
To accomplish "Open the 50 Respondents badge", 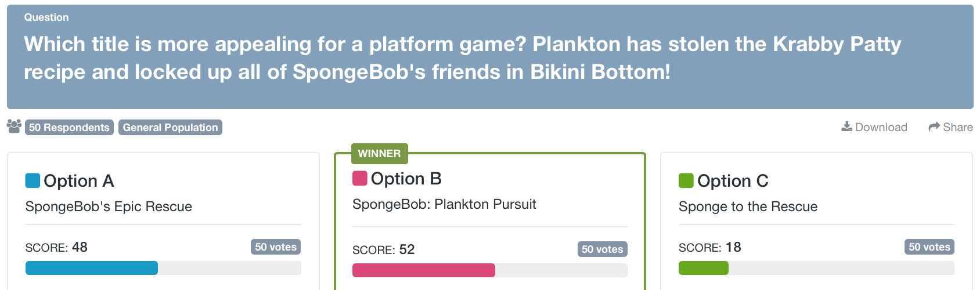I will coord(69,128).
